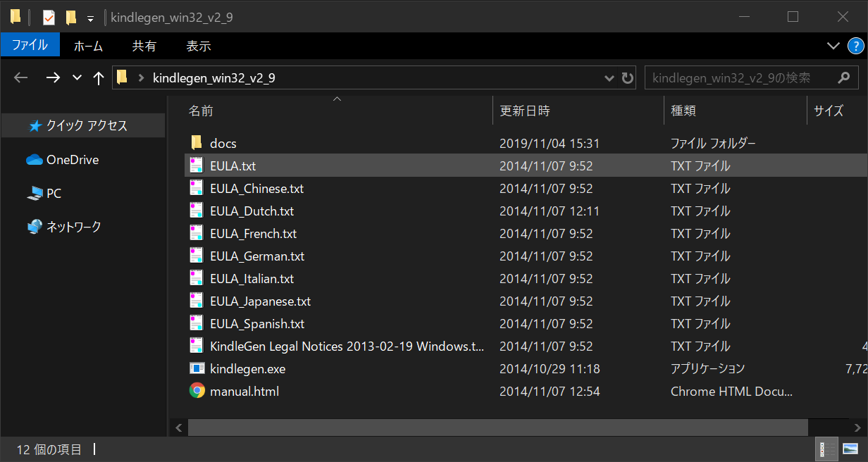Switch to the 表示 ribbon tab
868x462 pixels.
pos(199,46)
